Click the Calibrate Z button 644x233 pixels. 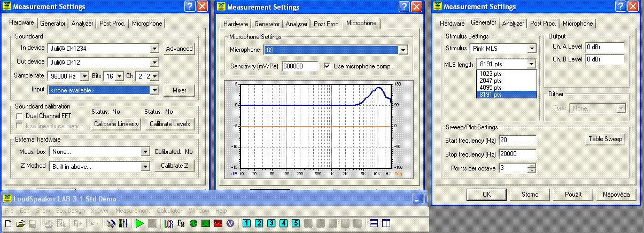coord(174,166)
